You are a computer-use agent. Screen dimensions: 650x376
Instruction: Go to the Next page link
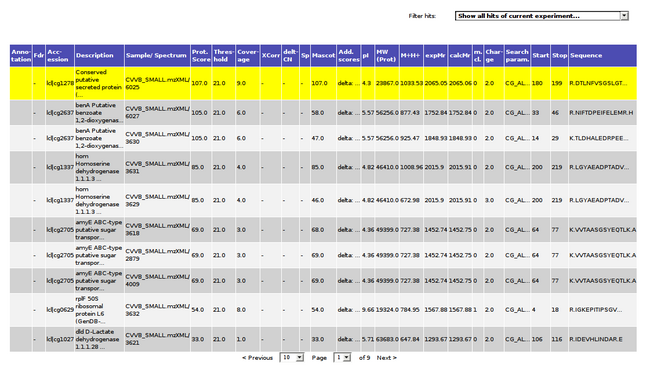coord(386,358)
